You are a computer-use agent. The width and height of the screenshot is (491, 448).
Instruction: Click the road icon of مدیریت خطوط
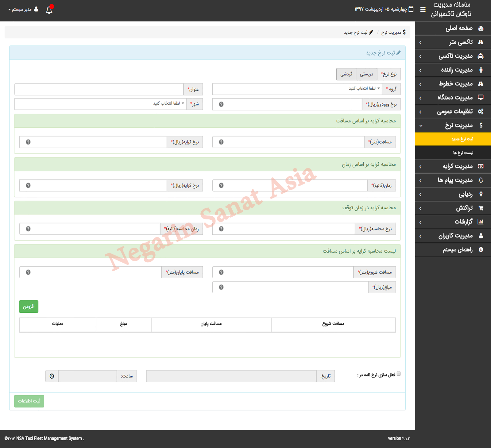click(481, 84)
